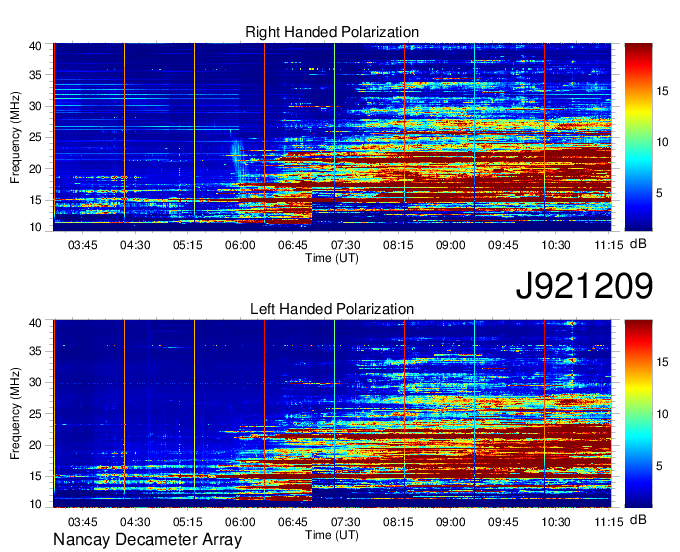
Task: Click the Nancay Decameter Array caption
Action: point(147,540)
